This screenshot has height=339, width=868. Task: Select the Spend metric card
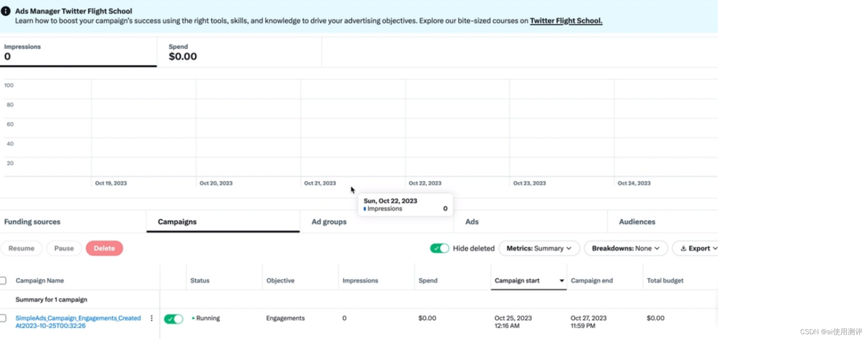coord(239,52)
